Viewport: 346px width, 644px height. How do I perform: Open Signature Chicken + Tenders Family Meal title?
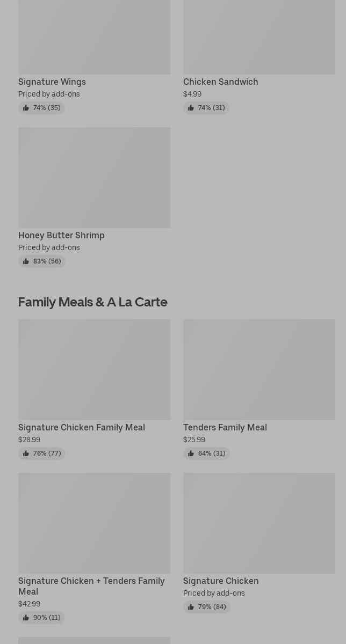91,586
